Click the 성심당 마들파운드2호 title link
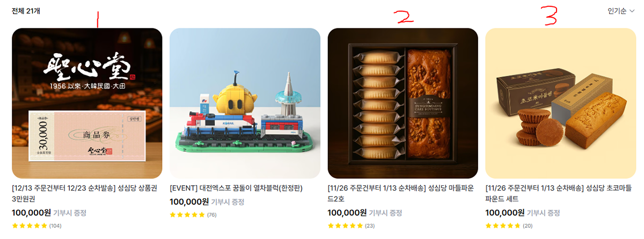Viewport: 644px width, 239px height. (400, 193)
